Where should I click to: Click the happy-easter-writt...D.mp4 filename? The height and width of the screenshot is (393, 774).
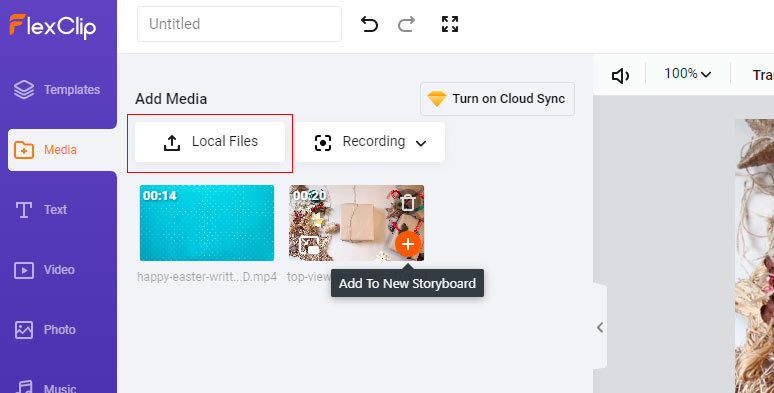207,276
